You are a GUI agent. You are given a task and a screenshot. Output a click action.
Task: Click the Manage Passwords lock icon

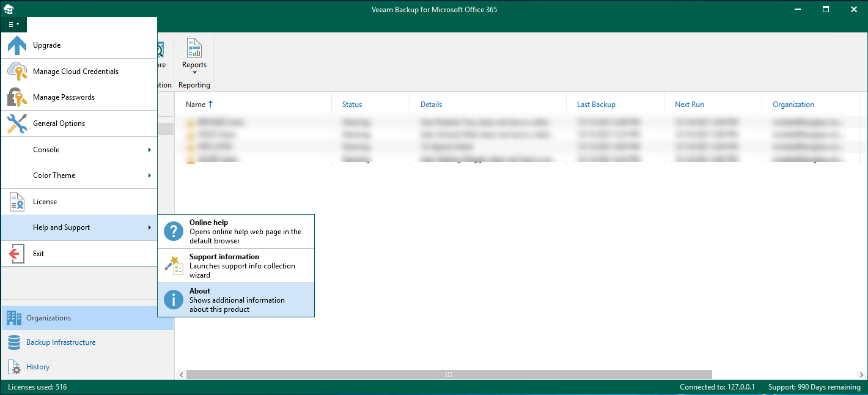point(17,97)
